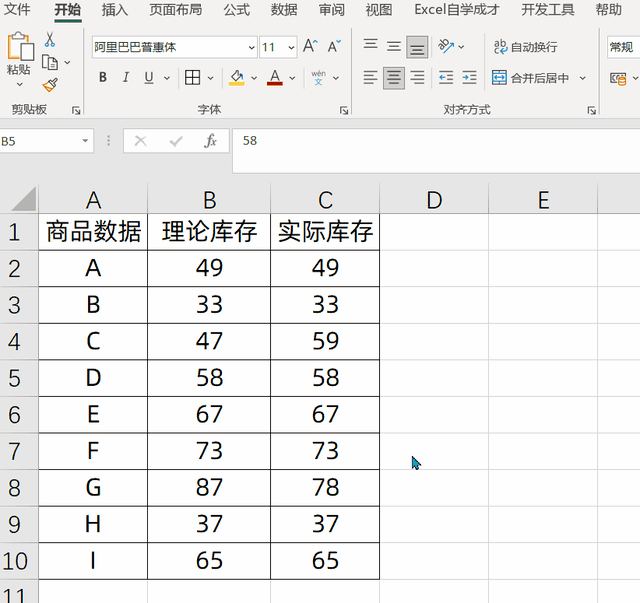Click the Copy icon
This screenshot has width=640, height=603.
[x=50, y=62]
